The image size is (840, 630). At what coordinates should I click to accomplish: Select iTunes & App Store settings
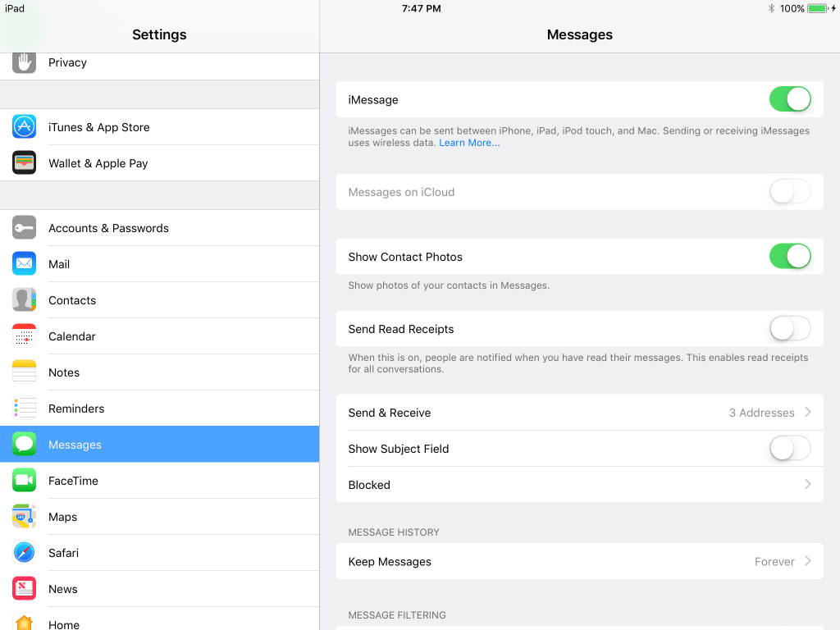pos(160,127)
